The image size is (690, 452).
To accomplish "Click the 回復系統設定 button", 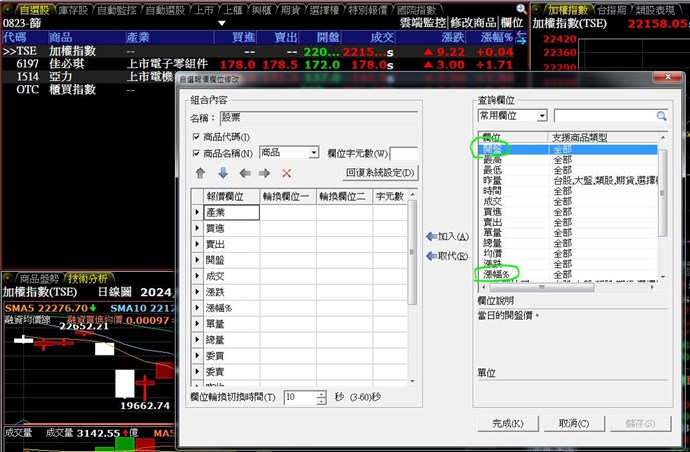I will (381, 173).
